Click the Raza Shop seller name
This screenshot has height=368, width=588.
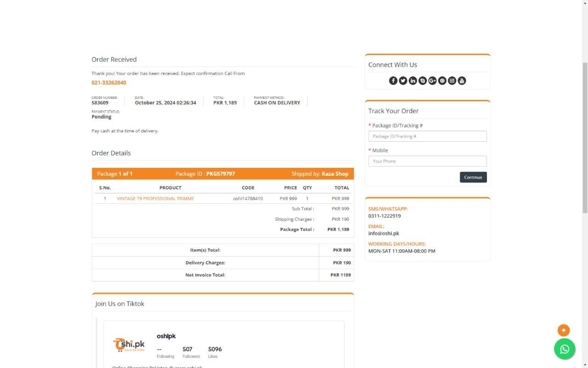tap(335, 174)
